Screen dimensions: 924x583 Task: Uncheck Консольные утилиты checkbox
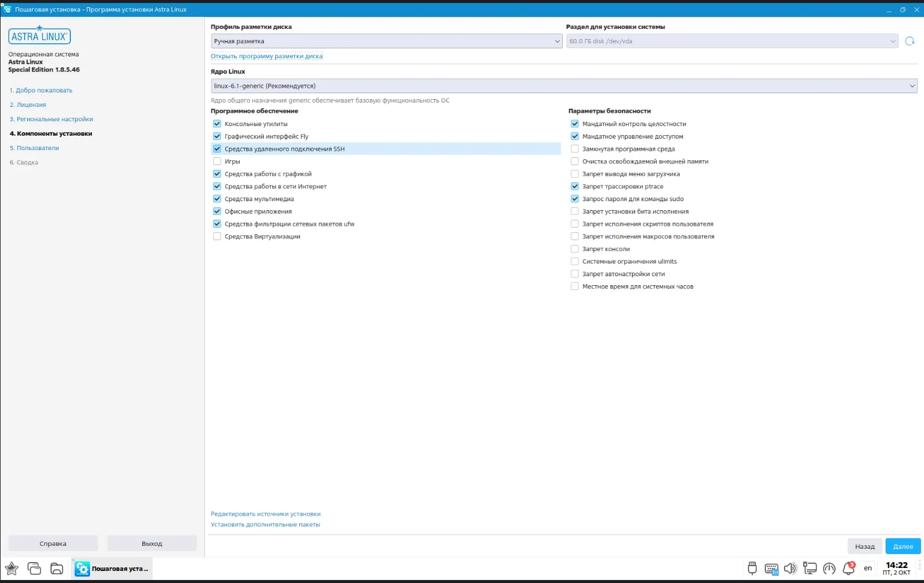pos(217,124)
